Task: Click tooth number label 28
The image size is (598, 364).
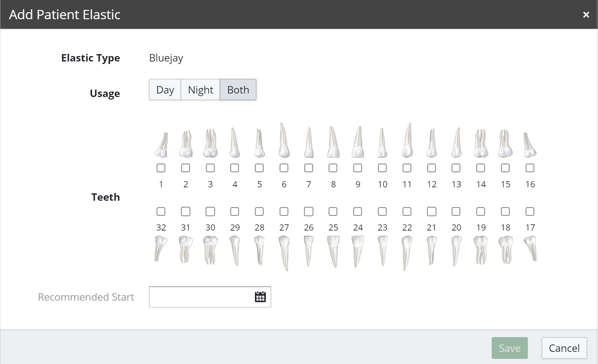Action: coord(259,228)
